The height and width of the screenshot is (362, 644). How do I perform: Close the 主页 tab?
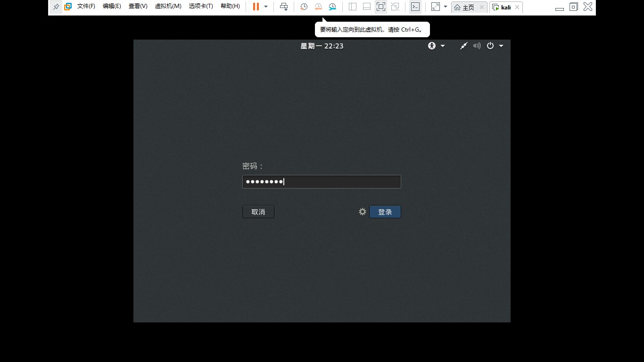(x=482, y=8)
